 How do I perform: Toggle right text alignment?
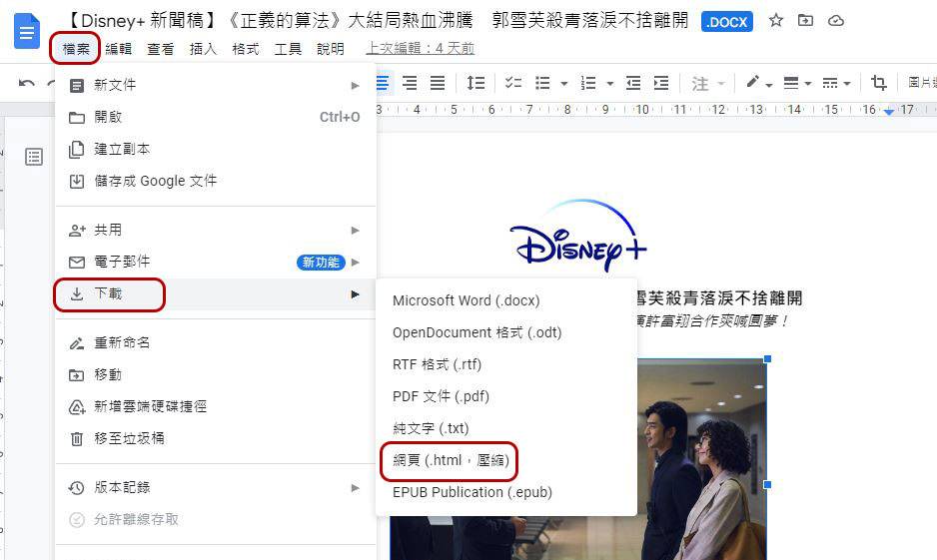410,84
